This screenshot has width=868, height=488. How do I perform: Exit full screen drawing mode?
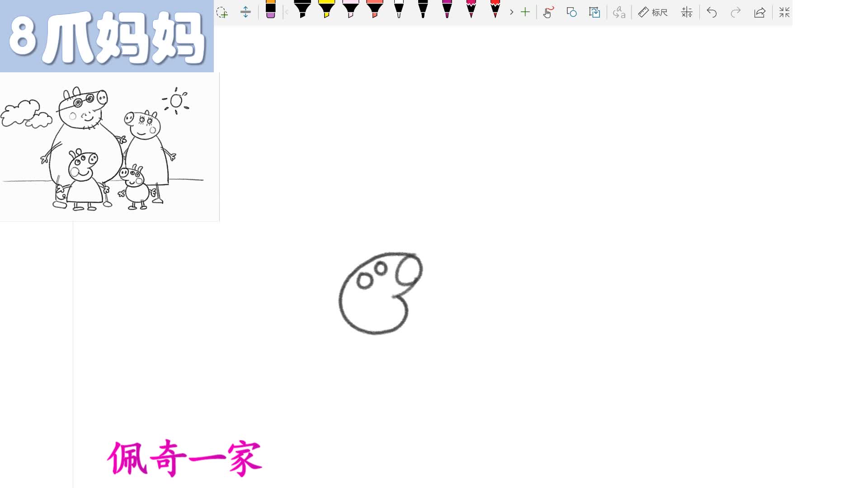tap(784, 12)
